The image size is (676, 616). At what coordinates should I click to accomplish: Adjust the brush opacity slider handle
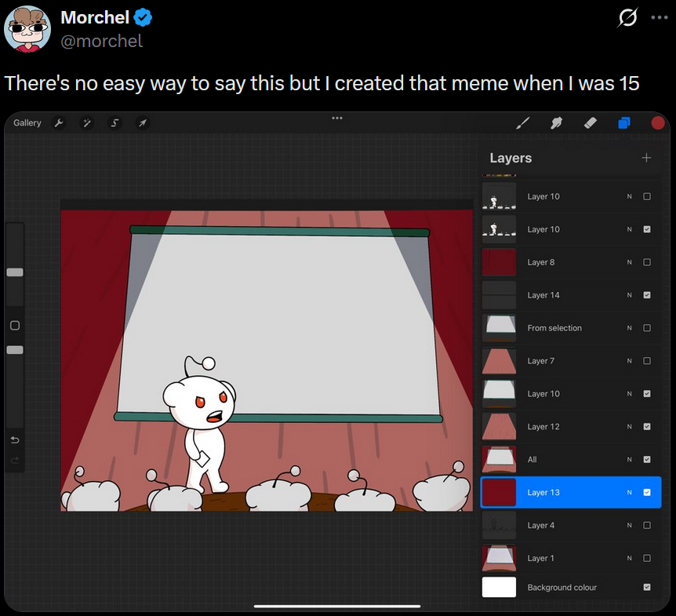tap(15, 350)
